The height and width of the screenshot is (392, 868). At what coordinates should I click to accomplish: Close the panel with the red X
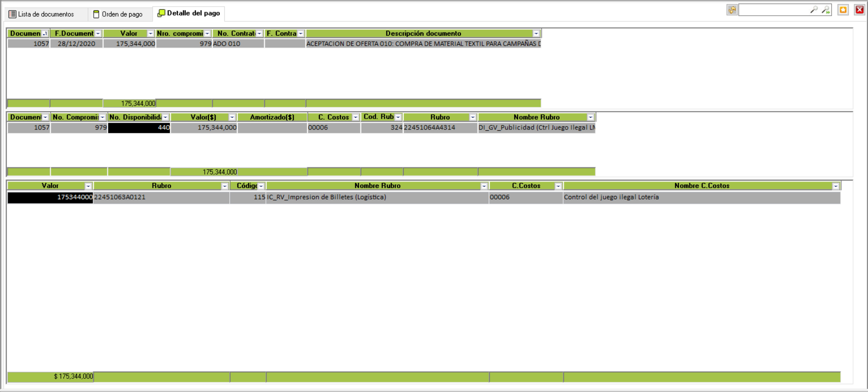click(859, 10)
